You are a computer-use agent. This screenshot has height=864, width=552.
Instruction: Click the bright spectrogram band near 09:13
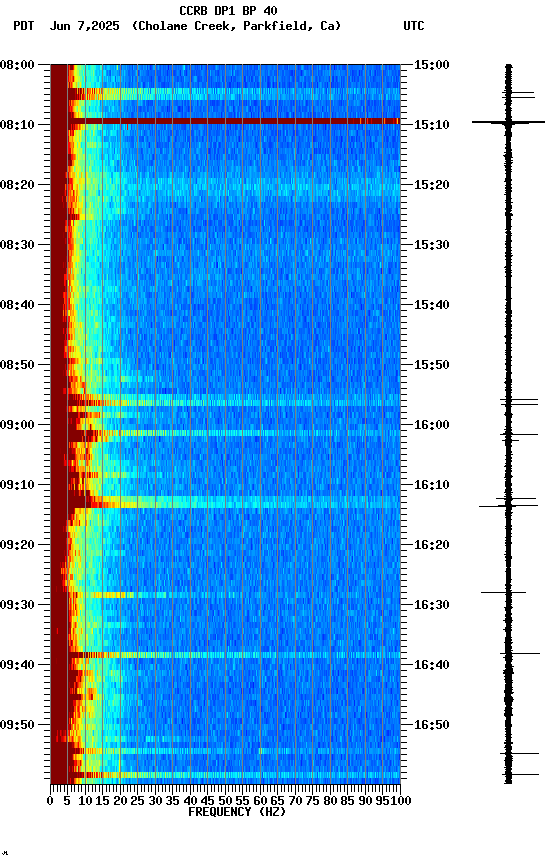(x=234, y=502)
